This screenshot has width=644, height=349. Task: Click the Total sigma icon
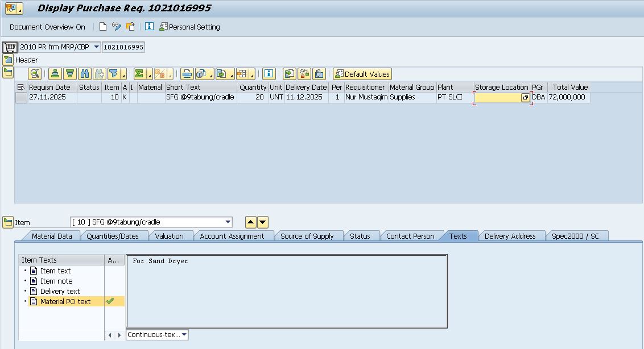(x=139, y=74)
